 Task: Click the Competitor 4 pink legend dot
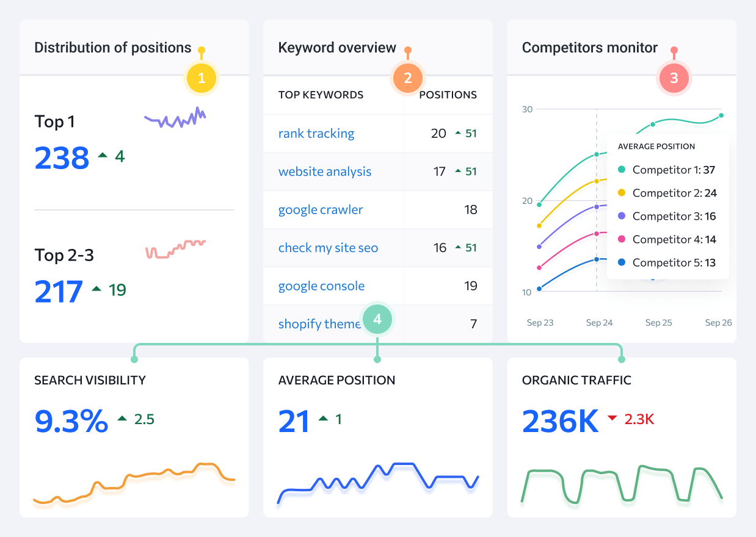pyautogui.click(x=622, y=239)
